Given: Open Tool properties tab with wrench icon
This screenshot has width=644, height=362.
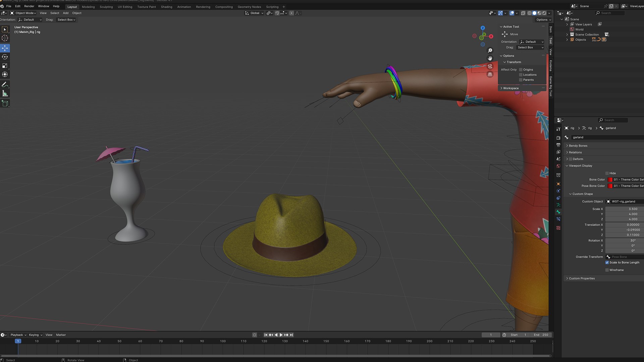Looking at the screenshot, I should (558, 129).
